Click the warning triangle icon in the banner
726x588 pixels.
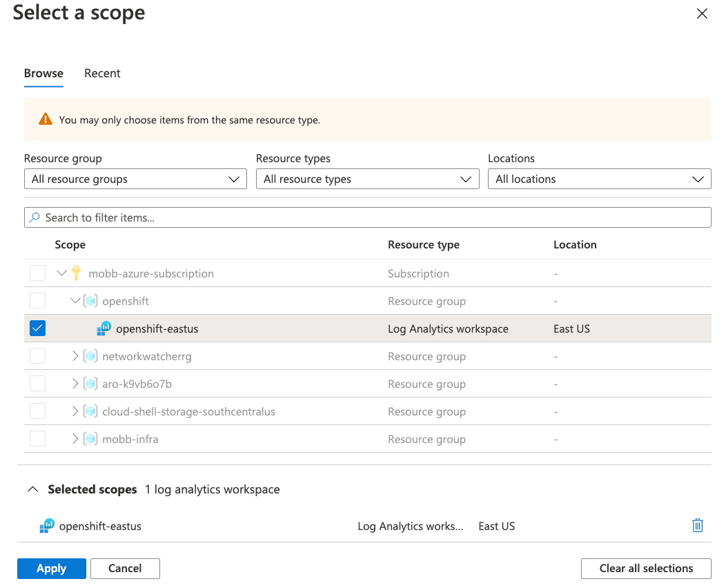[45, 119]
